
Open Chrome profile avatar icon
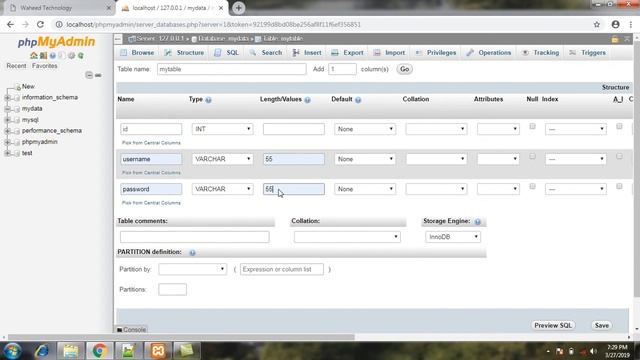[x=616, y=24]
